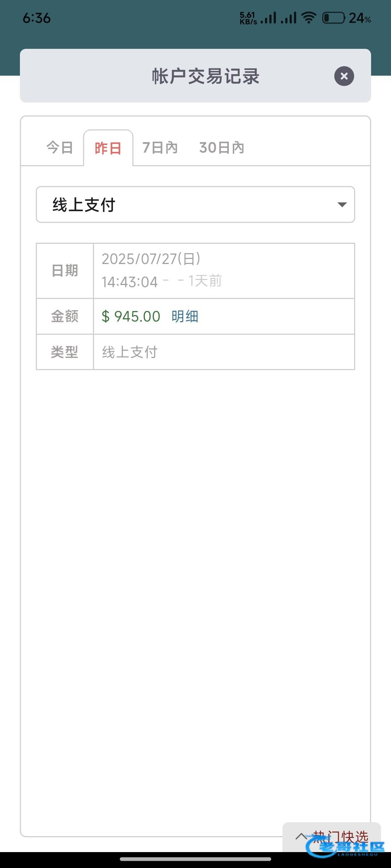
Task: Open the 线上支付 type dropdown
Action: pos(195,205)
